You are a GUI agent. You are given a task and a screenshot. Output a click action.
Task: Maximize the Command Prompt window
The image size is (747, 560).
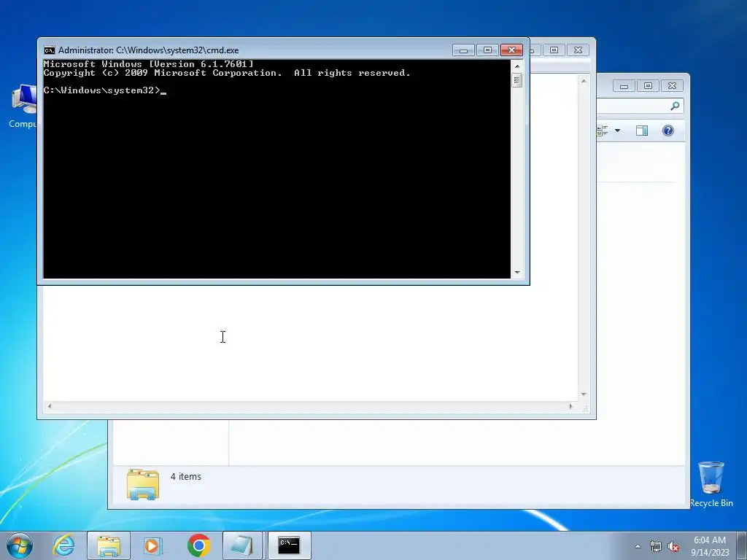coord(487,50)
